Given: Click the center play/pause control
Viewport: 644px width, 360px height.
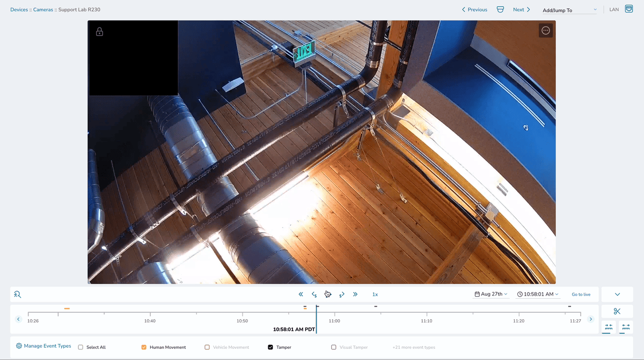Looking at the screenshot, I should tap(327, 294).
